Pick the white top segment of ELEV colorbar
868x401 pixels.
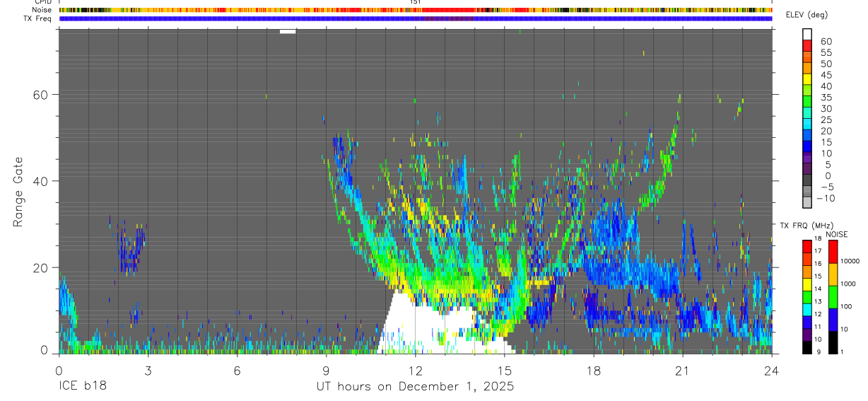point(807,34)
